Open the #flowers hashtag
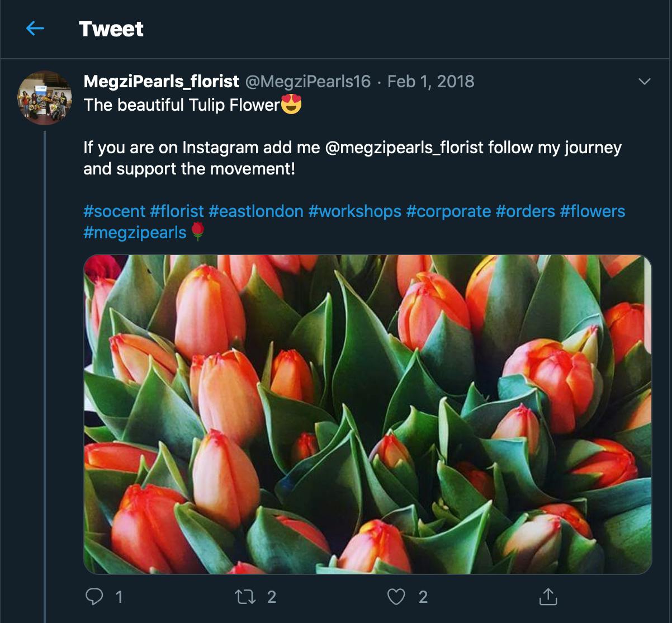672x623 pixels. click(x=593, y=211)
